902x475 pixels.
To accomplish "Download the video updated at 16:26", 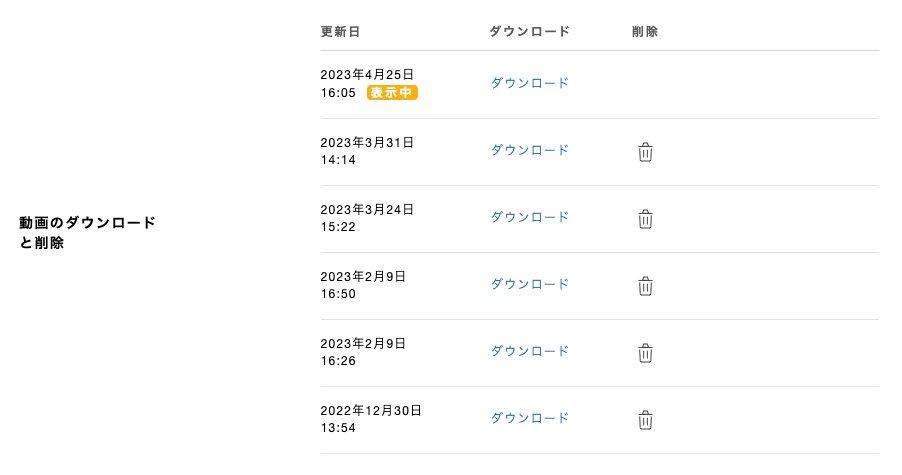I will tap(529, 351).
